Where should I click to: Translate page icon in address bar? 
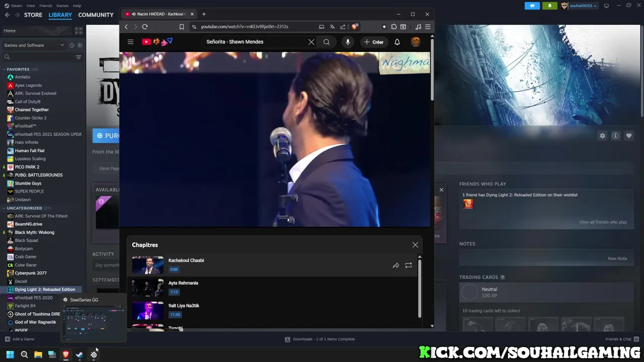click(x=332, y=27)
